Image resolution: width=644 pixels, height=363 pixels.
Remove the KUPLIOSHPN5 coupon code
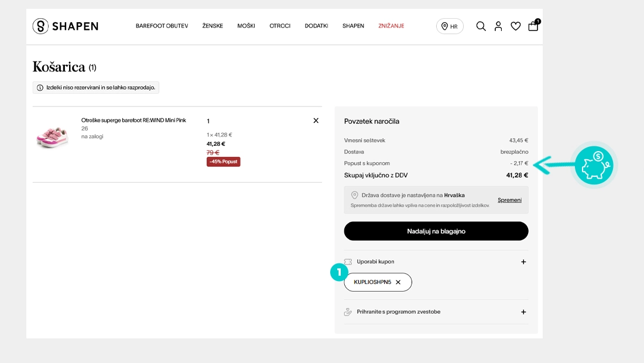398,282
